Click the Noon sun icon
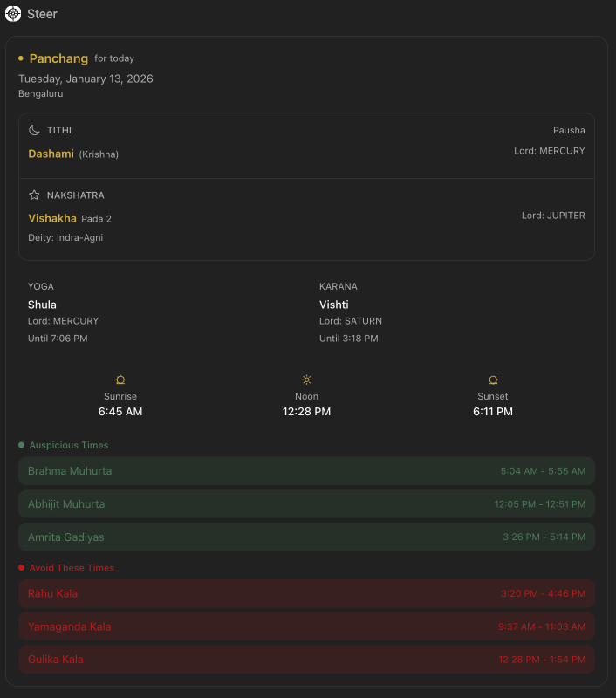 coord(306,380)
